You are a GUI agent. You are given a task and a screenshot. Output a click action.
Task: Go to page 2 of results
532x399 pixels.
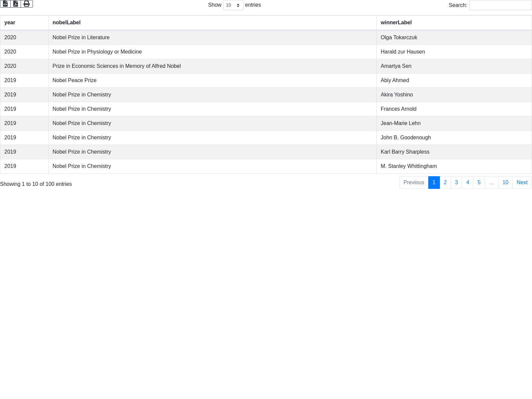point(445,183)
